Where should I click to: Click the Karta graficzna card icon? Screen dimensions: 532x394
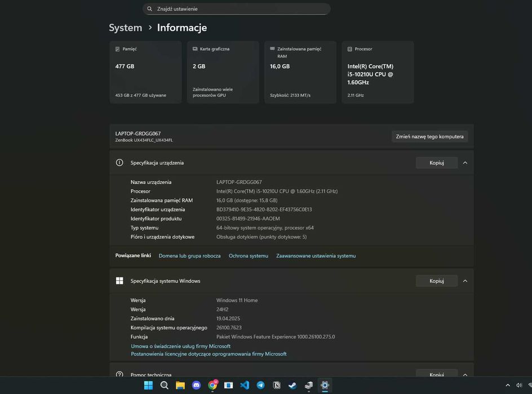pyautogui.click(x=195, y=49)
